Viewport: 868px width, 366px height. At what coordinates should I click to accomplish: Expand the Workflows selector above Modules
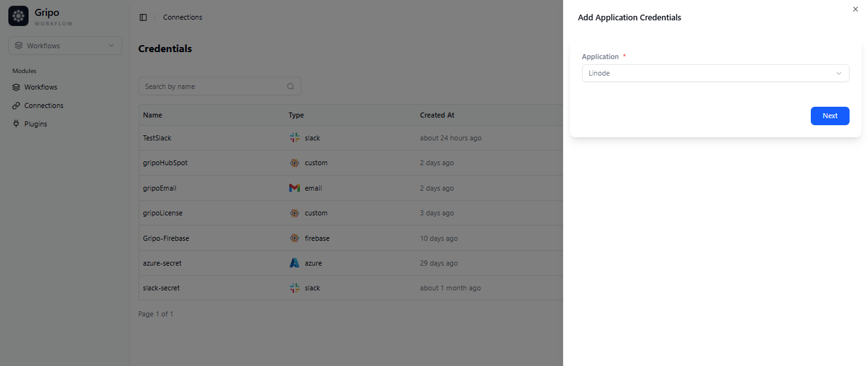coord(64,45)
